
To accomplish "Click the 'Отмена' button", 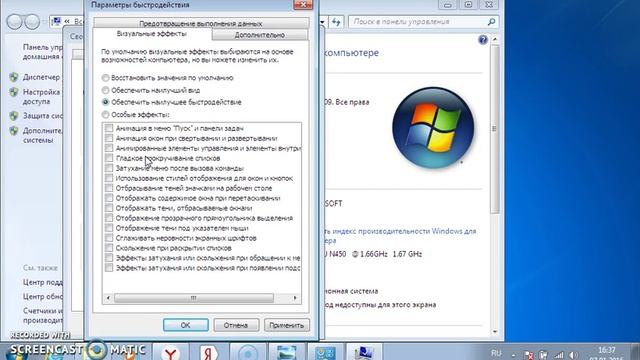I will [x=236, y=325].
